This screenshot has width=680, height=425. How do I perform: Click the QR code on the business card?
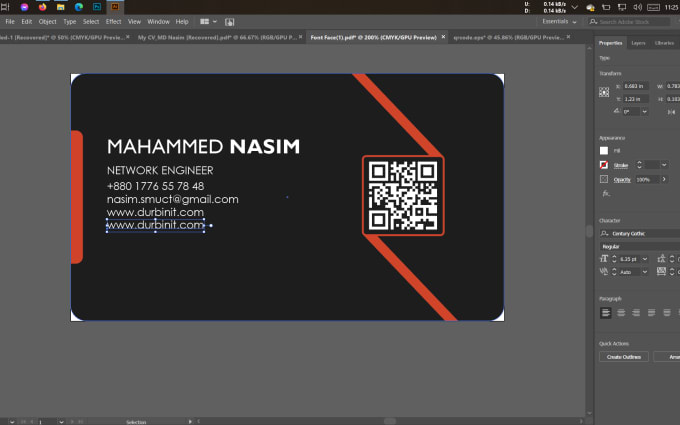[403, 196]
